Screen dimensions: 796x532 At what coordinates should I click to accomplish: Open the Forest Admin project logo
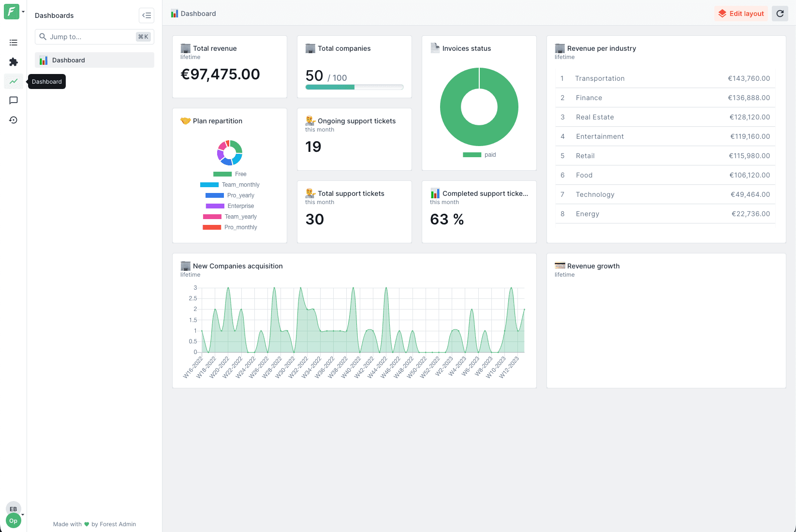point(12,12)
